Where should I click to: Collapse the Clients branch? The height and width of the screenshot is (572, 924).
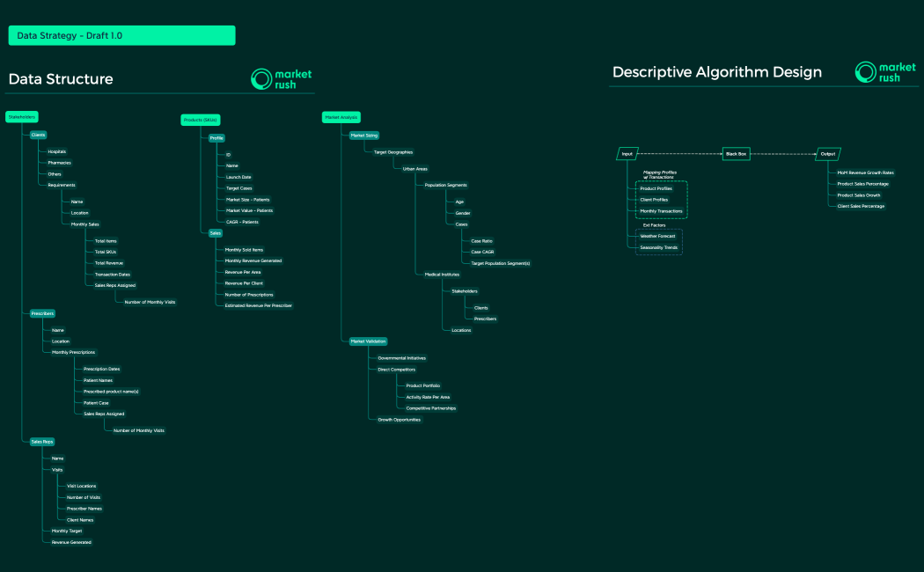pyautogui.click(x=37, y=135)
